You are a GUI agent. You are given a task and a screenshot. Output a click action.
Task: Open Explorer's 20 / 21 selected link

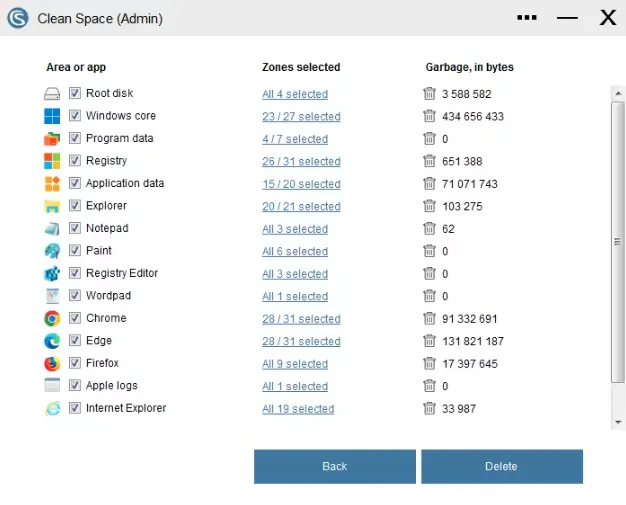tap(301, 206)
